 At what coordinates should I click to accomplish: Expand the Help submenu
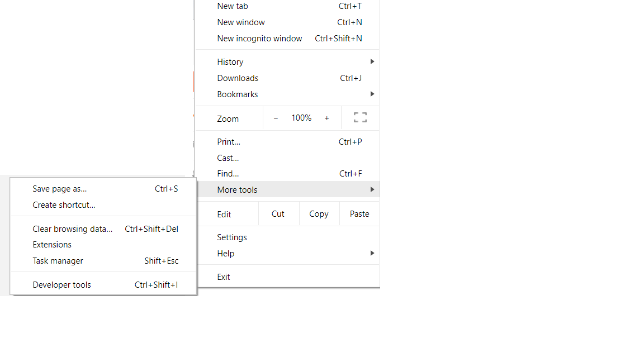coord(372,253)
